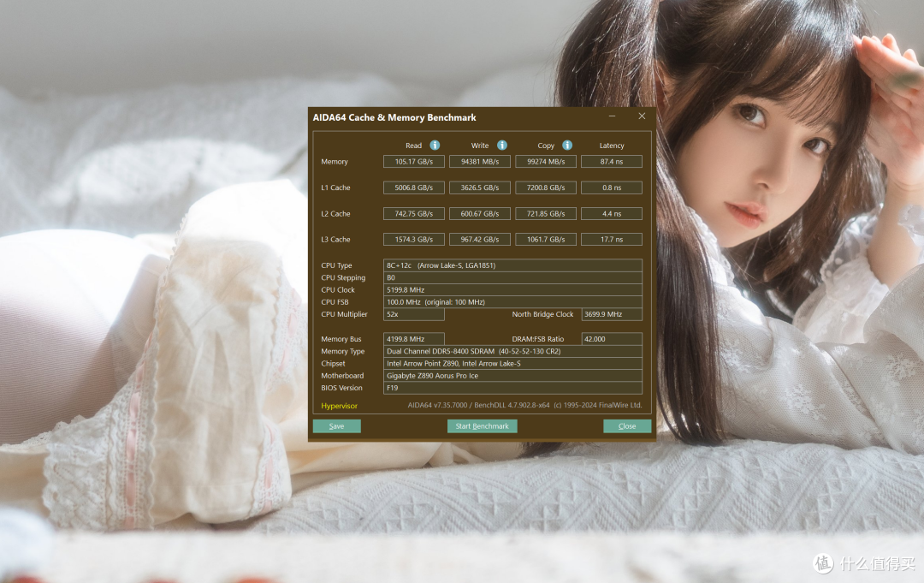Select L3 Cache Latency value 17.7 ns

[612, 240]
